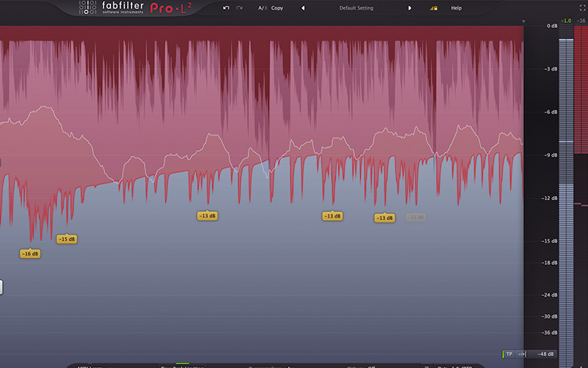Open the Default Setting preset menu

click(356, 8)
